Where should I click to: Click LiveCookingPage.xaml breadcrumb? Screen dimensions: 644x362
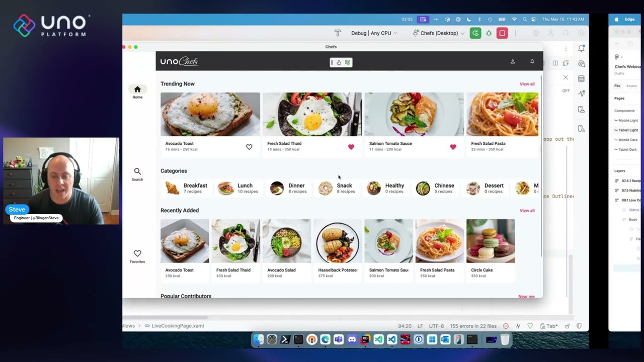174,326
